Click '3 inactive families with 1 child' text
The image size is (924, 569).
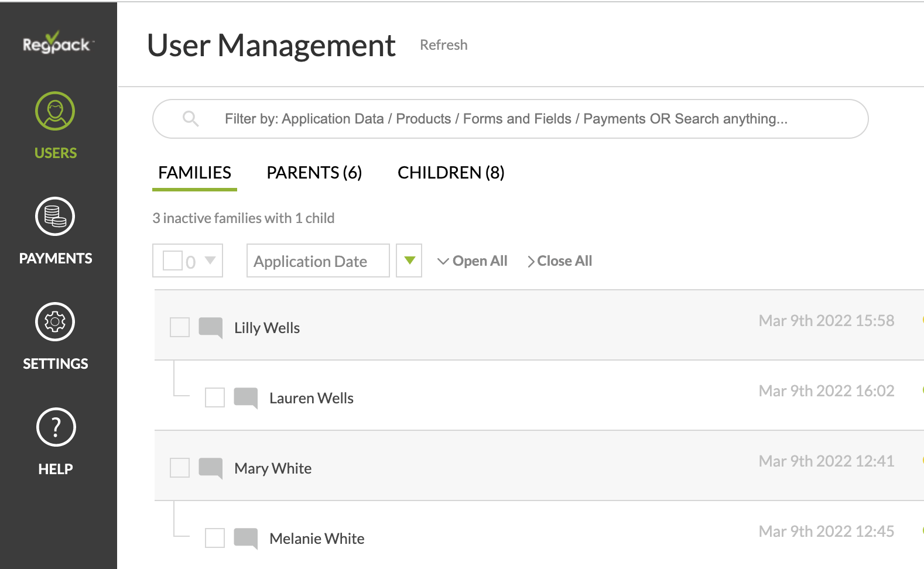coord(244,218)
